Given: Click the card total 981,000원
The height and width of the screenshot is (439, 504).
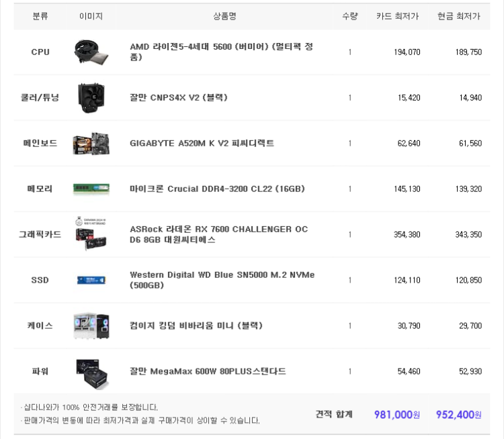Looking at the screenshot, I should pos(396,415).
